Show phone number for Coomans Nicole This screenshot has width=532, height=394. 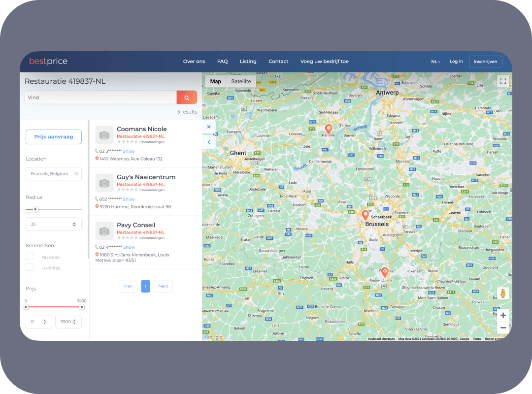point(129,151)
